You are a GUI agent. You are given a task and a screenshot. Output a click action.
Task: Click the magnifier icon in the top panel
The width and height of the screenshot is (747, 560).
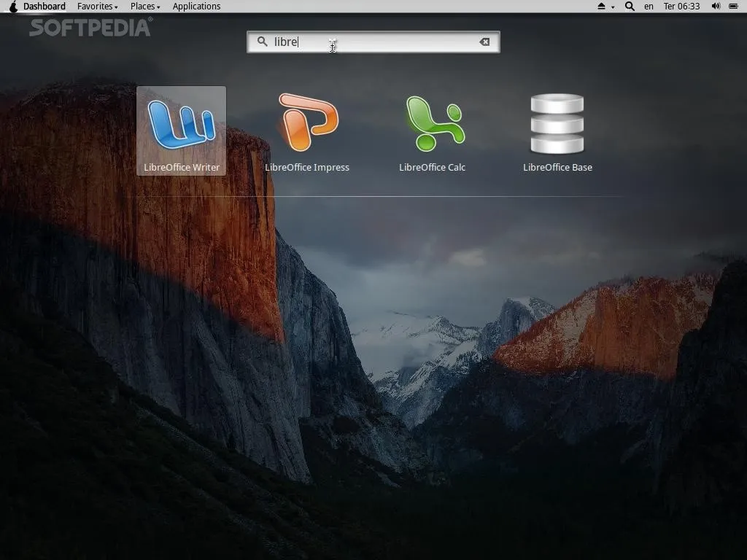630,7
